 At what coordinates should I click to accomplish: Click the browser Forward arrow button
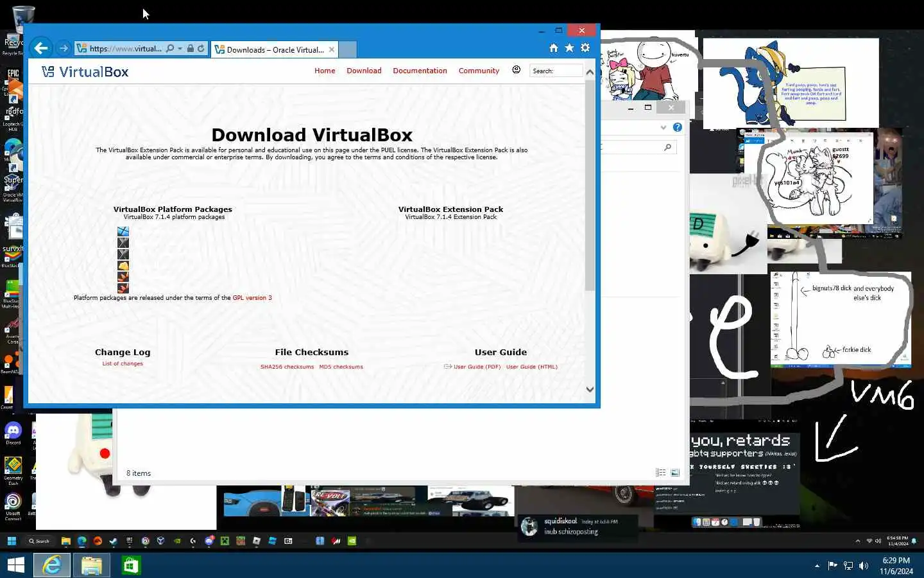tap(63, 48)
